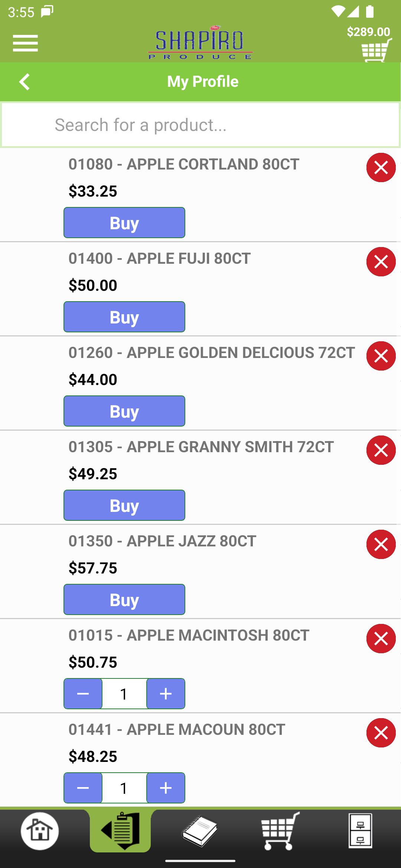Open the shopping cart showing $289.00
Image resolution: width=401 pixels, height=868 pixels.
point(376,50)
